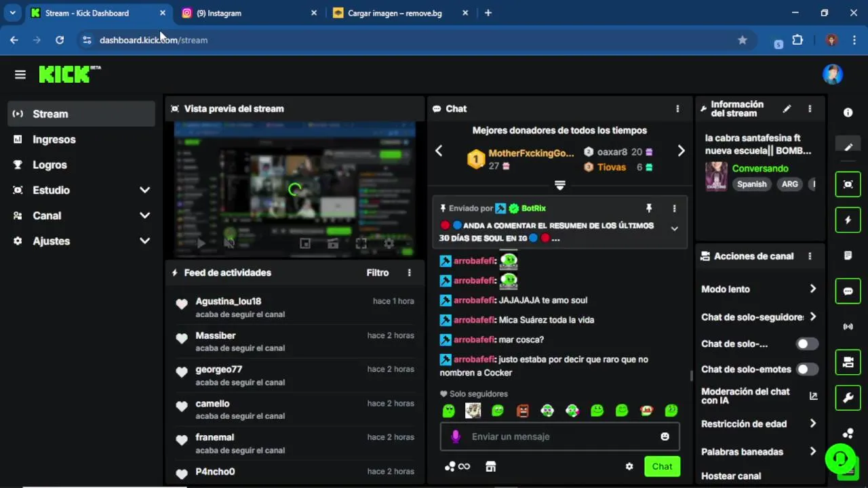Click the pencil icon in the right sidebar

848,146
